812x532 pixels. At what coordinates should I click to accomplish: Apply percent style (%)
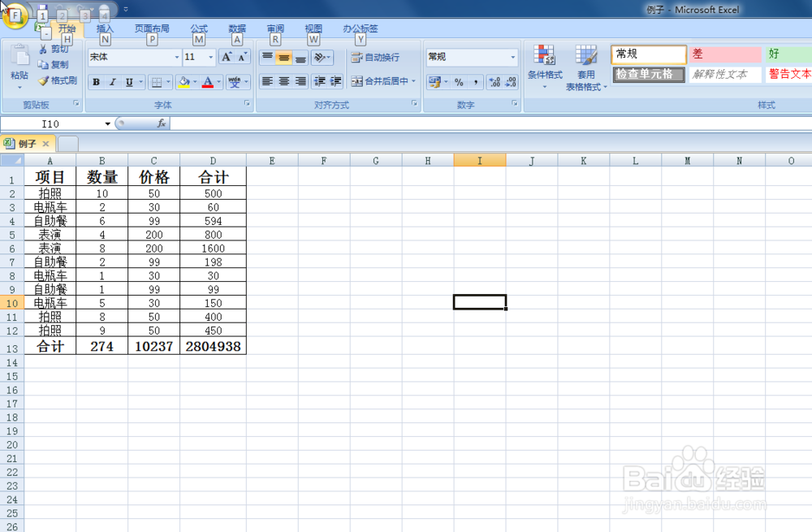click(459, 82)
